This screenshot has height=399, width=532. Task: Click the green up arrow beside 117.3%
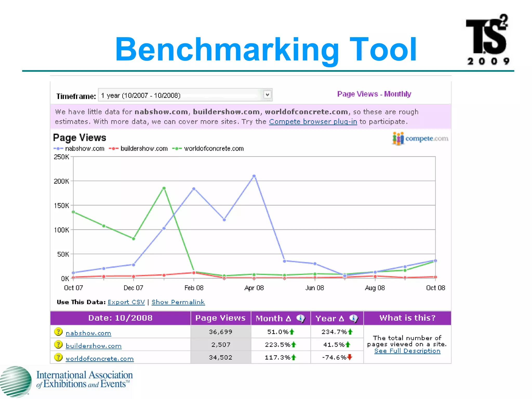294,357
